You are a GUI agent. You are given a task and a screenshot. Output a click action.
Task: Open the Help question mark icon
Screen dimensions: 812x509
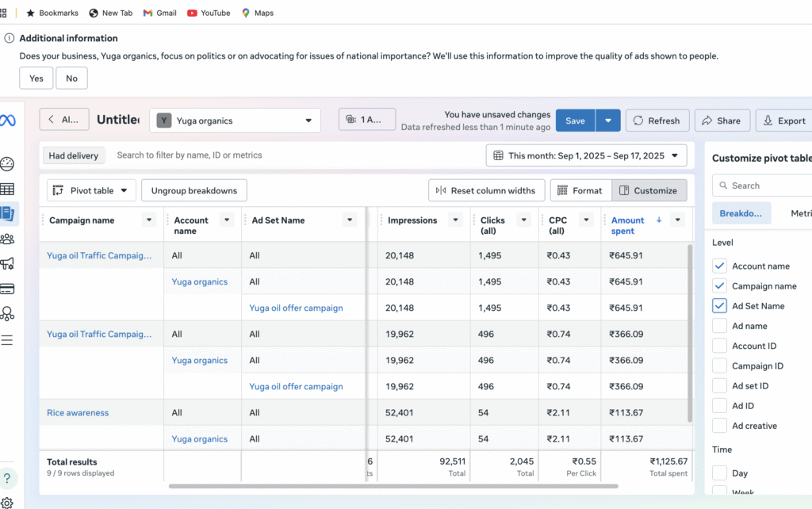pos(7,478)
